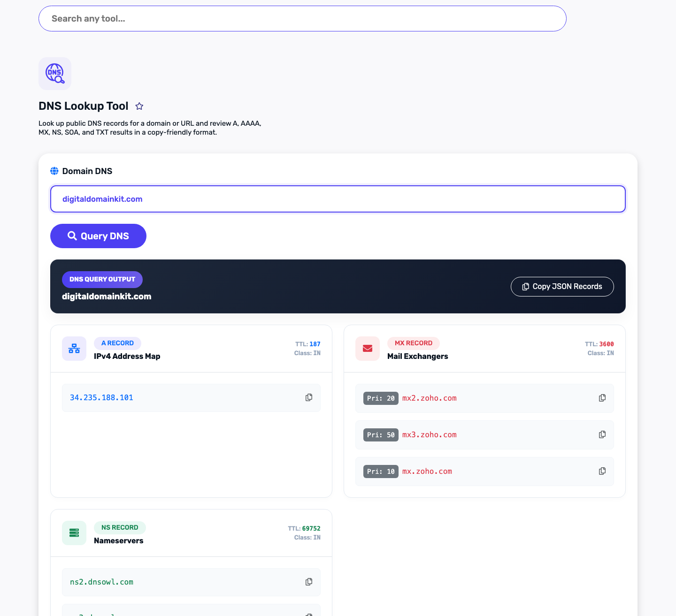Click the A Record network icon

74,349
